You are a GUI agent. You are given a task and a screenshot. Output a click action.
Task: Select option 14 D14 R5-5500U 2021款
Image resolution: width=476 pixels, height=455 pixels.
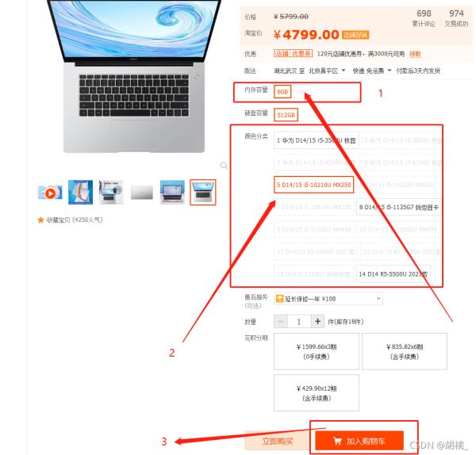click(x=393, y=274)
